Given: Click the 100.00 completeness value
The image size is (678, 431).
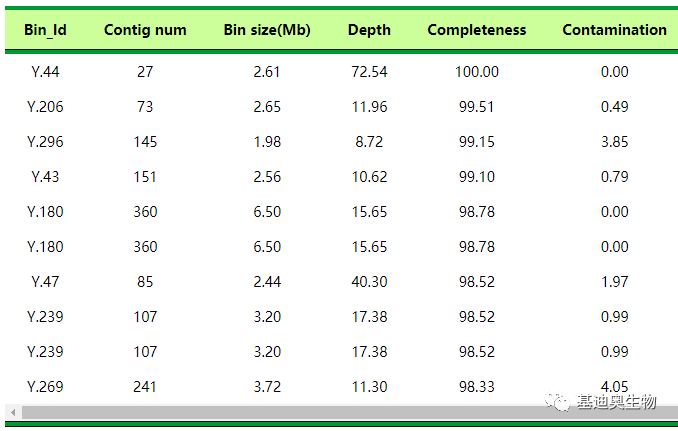Looking at the screenshot, I should click(x=477, y=72).
